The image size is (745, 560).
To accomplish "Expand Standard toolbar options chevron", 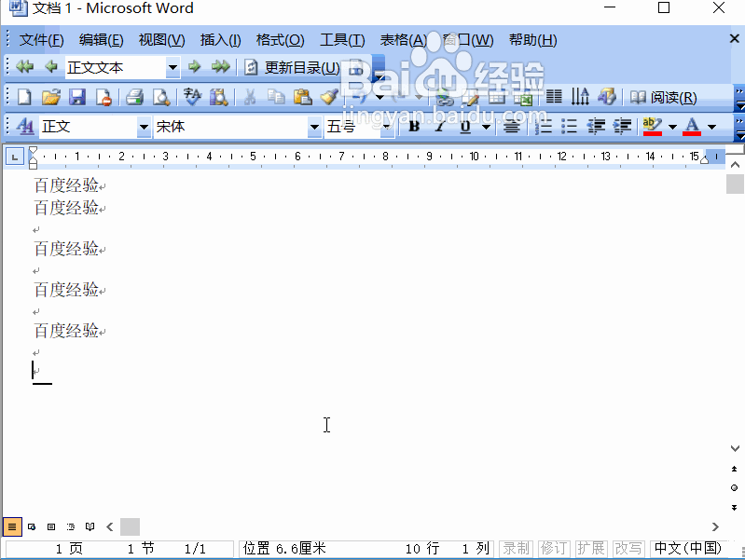I will [x=739, y=98].
